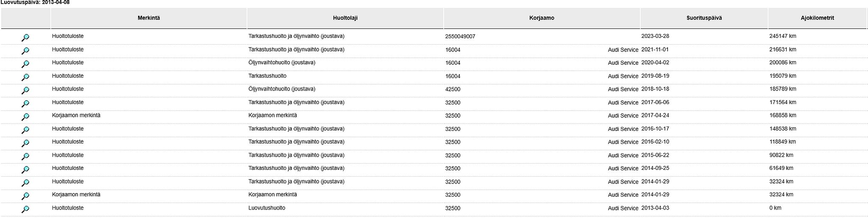
Task: Click the 245147 km mileage cell
Action: [783, 36]
